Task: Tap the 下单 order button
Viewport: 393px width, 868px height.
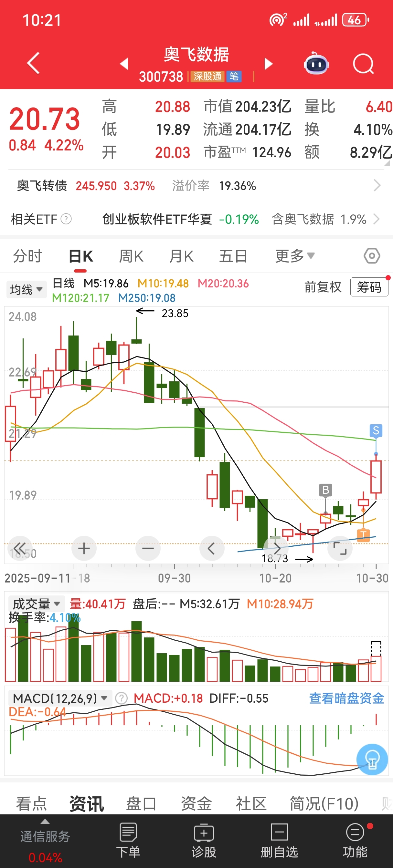Action: pyautogui.click(x=128, y=840)
